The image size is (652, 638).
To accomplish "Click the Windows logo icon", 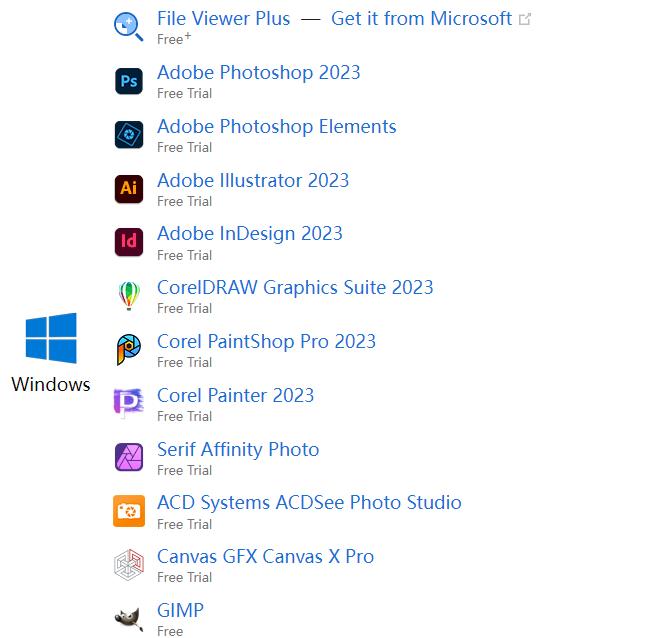I will coord(51,338).
